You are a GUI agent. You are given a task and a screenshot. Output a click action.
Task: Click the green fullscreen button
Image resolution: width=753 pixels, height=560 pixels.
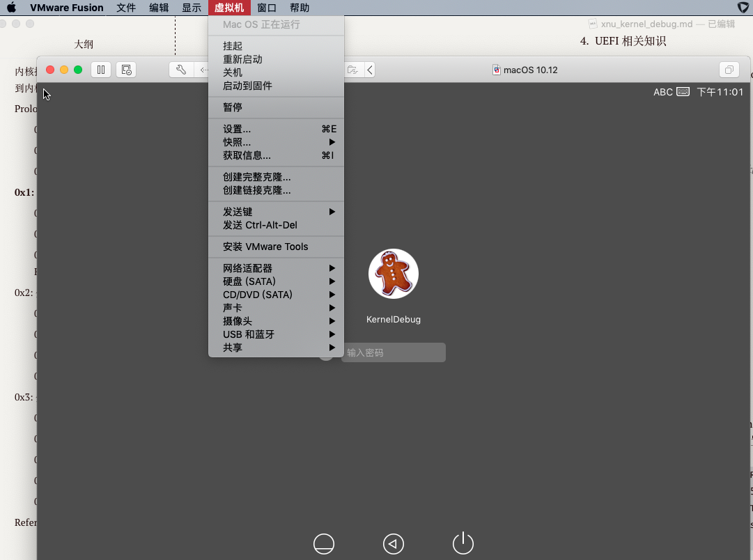(78, 70)
